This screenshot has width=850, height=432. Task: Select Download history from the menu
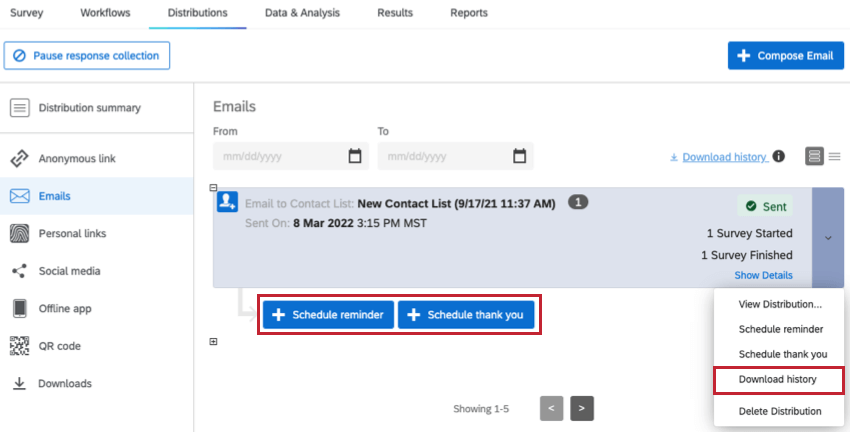(777, 380)
